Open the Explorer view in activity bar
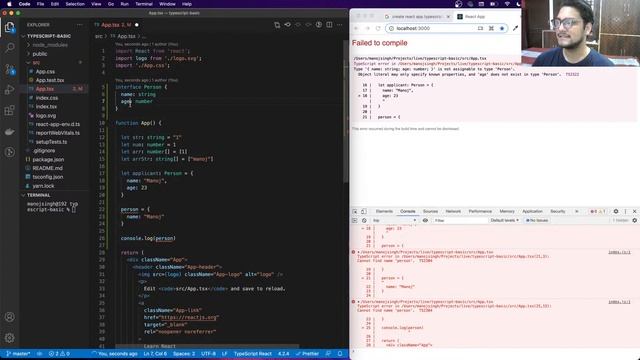 point(9,27)
